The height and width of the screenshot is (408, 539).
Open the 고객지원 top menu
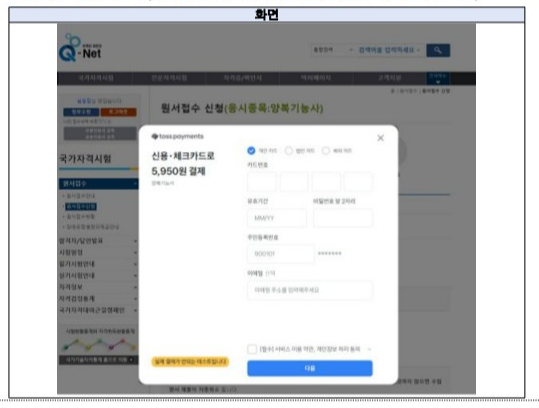(389, 78)
